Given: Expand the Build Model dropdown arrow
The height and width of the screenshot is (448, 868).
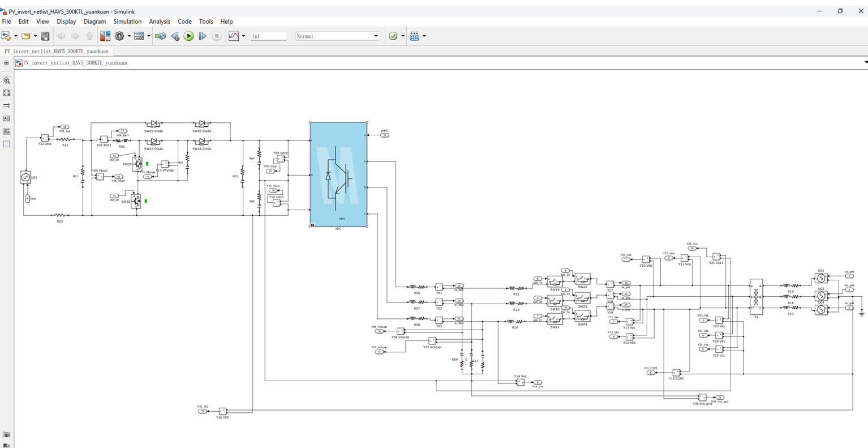Looking at the screenshot, I should pos(424,36).
